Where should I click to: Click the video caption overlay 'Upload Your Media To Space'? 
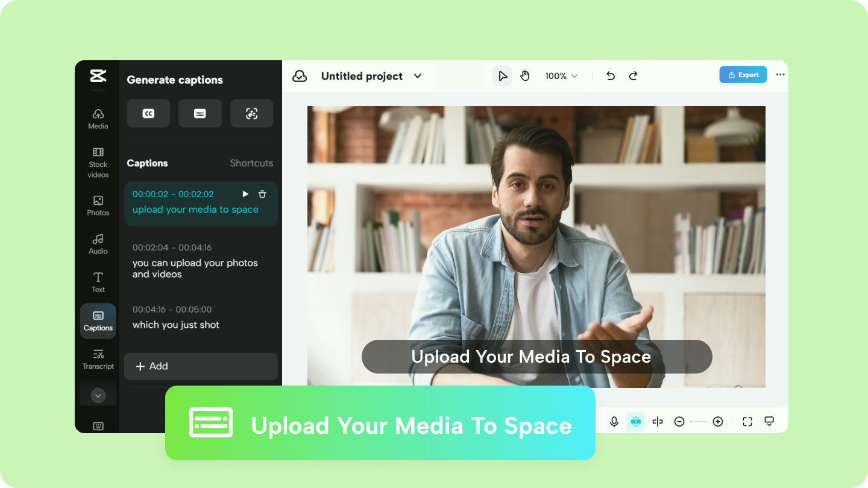click(x=537, y=357)
